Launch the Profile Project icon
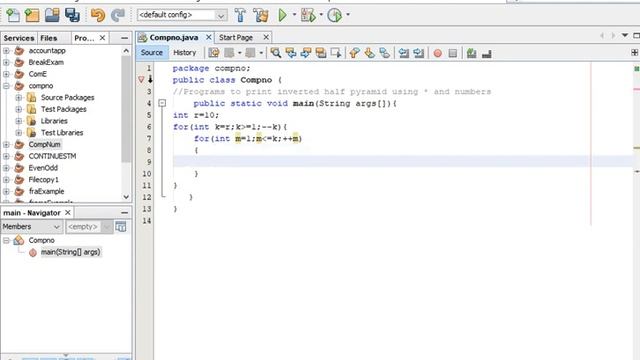Screen dimensions: 640x360 [335, 15]
